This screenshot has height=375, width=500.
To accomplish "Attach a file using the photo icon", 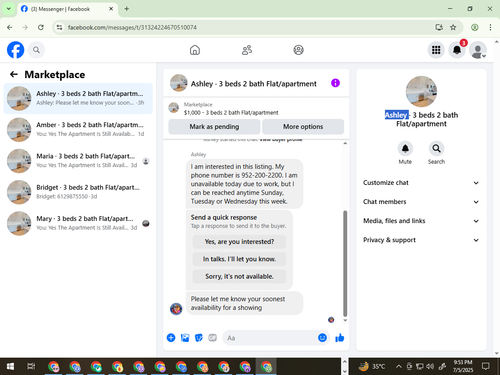I will 185,338.
